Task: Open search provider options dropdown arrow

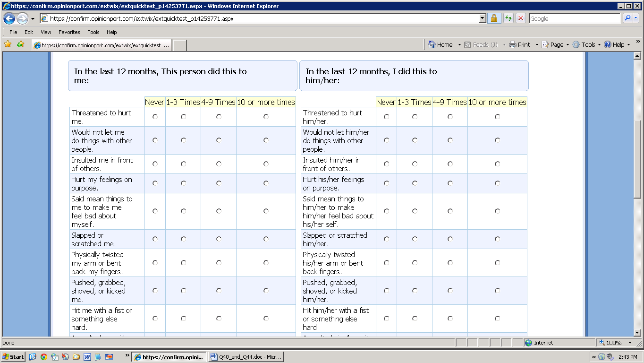Action: pos(636,18)
